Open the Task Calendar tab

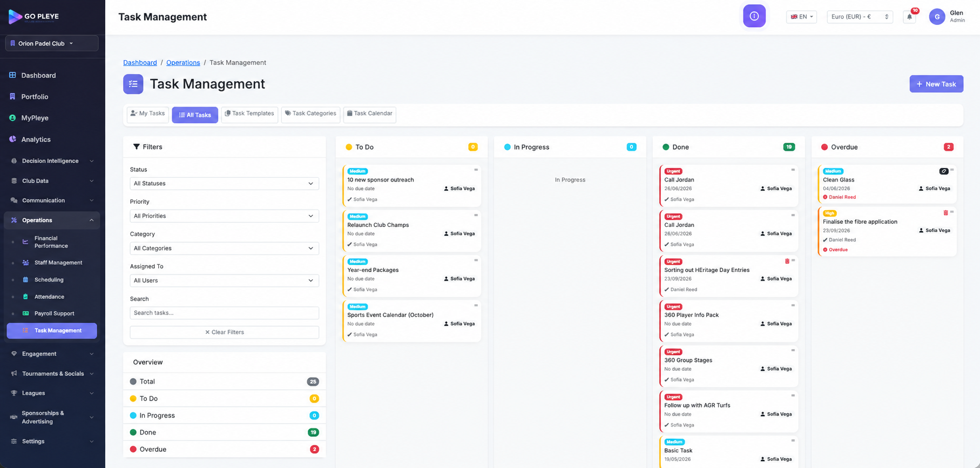[x=369, y=114]
